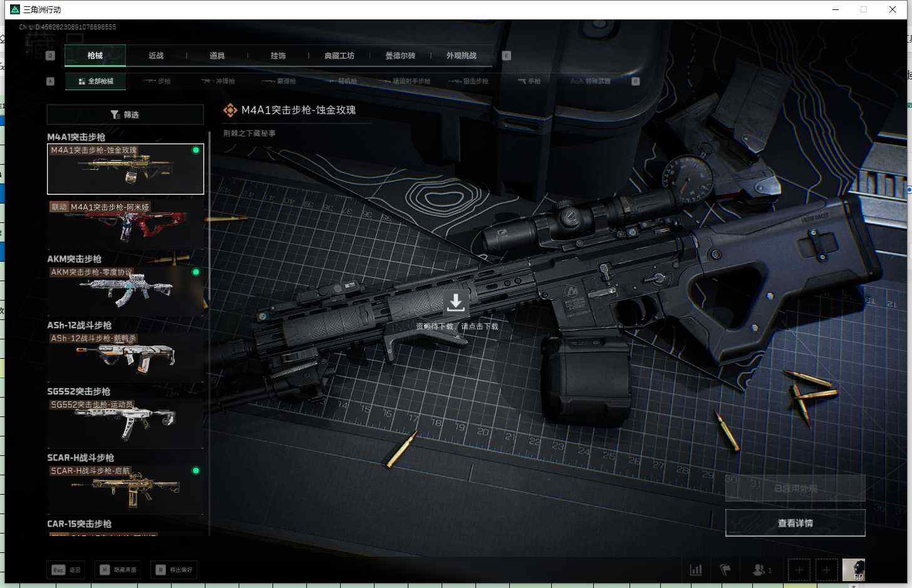This screenshot has width=912, height=588.
Task: Click the first add teammate slot
Action: pos(799,570)
